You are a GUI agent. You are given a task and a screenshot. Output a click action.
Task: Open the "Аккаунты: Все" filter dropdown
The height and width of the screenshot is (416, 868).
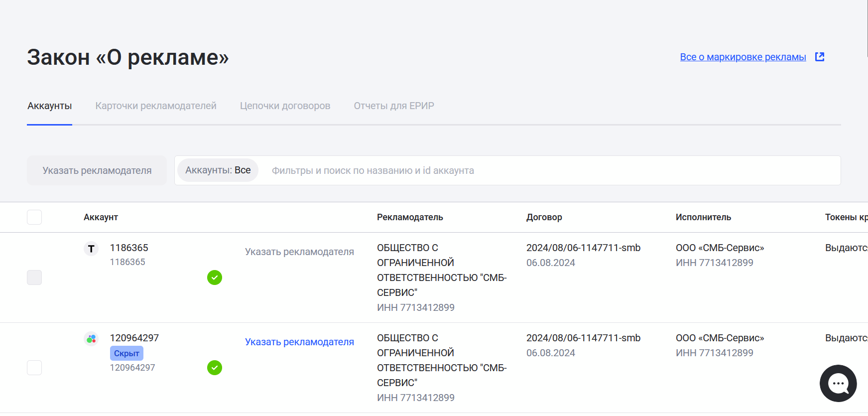click(218, 170)
